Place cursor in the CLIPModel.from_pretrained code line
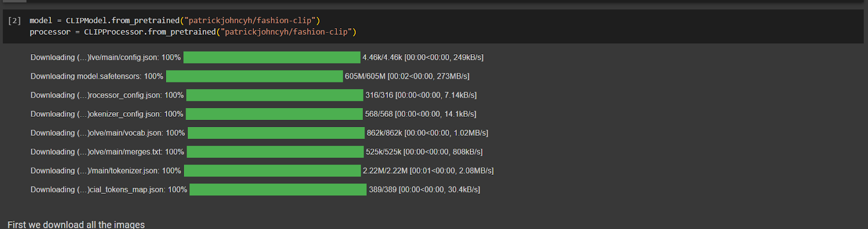 (175, 21)
